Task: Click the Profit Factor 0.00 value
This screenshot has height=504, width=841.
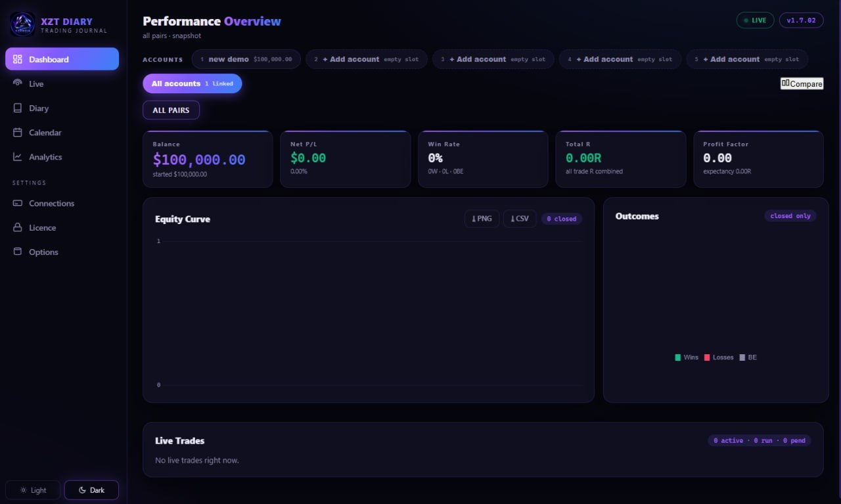Action: tap(717, 158)
